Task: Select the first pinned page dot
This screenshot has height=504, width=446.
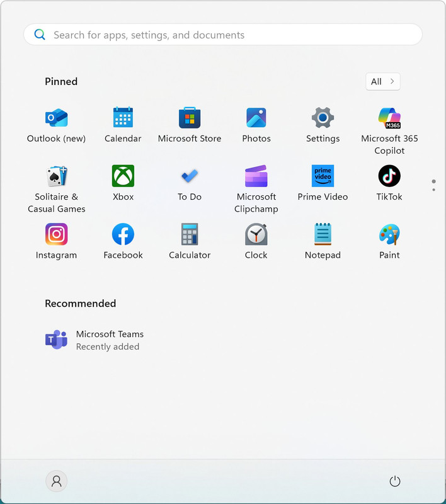Action: click(434, 181)
